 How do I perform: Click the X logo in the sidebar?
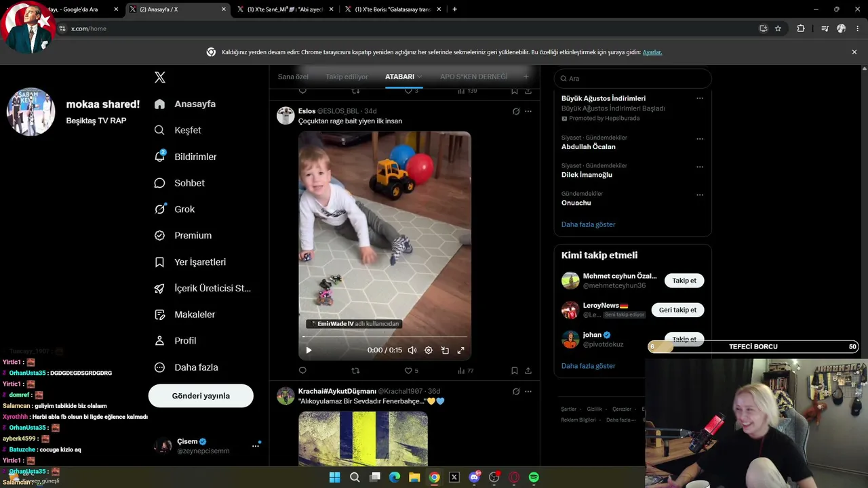click(x=160, y=77)
